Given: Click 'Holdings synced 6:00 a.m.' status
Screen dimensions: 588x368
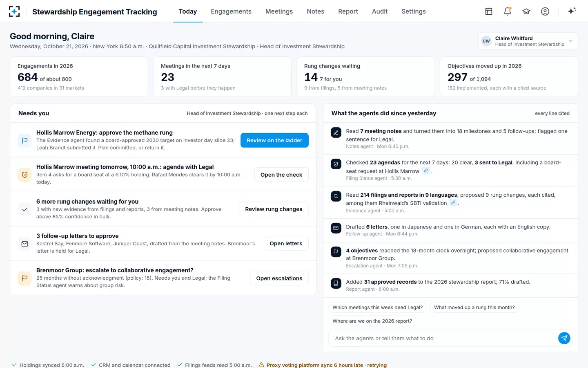Looking at the screenshot, I should coord(48,365).
